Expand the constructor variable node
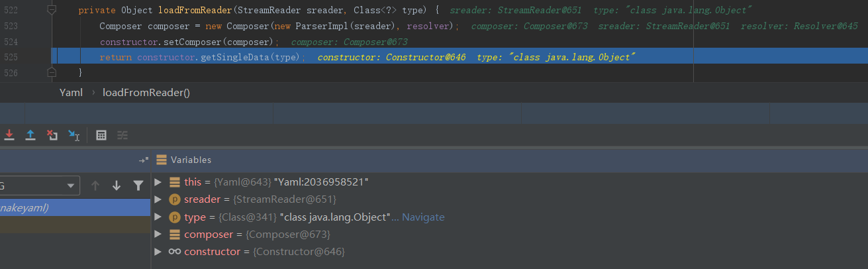This screenshot has width=868, height=269. tap(158, 252)
